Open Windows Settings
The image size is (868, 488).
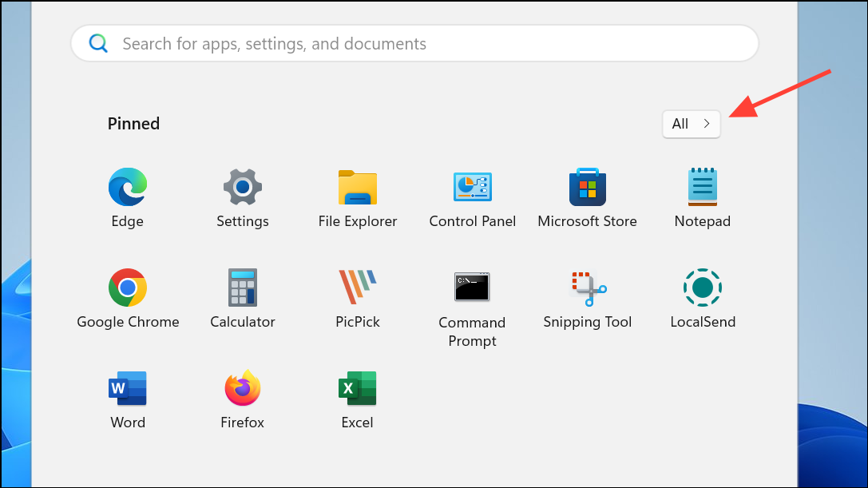242,188
